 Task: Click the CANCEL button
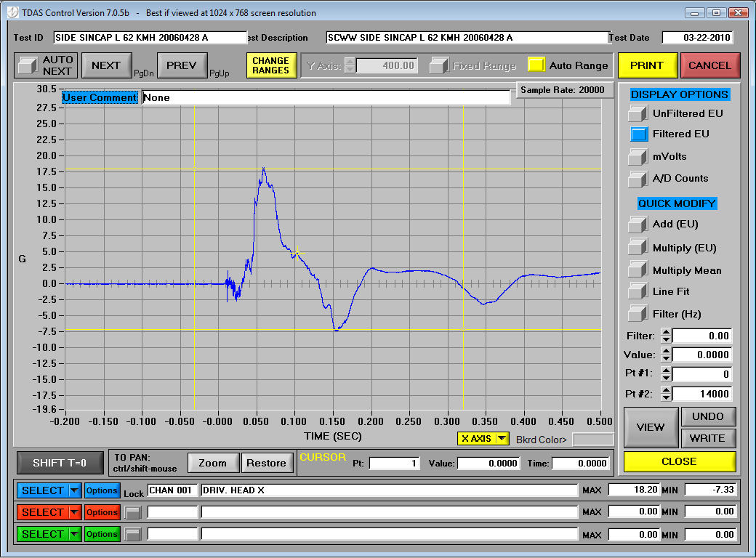(709, 65)
